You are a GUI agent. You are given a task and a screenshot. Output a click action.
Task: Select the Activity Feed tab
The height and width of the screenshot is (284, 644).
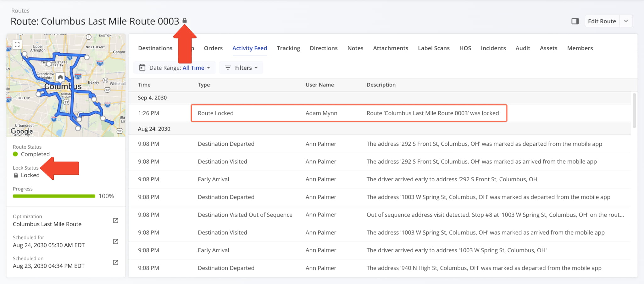point(250,48)
